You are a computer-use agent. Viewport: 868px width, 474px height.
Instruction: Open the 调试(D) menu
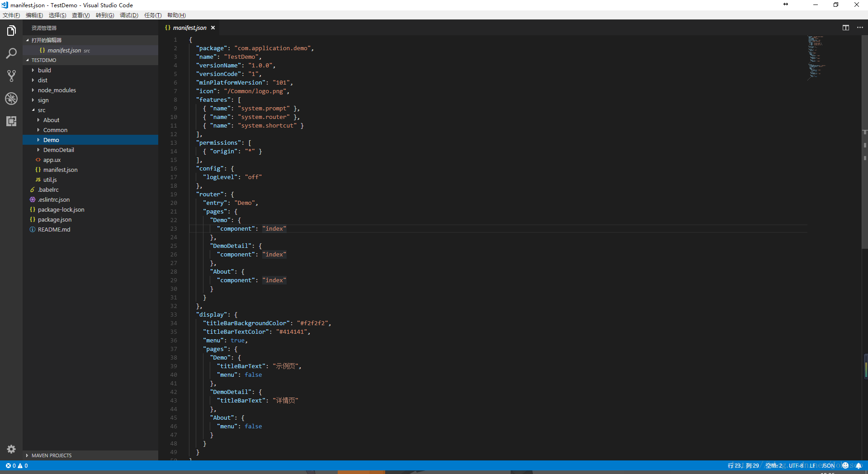(129, 15)
